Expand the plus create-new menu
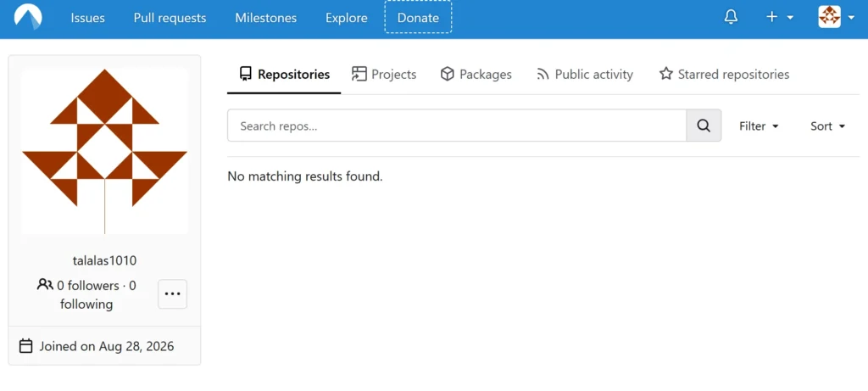The height and width of the screenshot is (391, 868). tap(780, 17)
